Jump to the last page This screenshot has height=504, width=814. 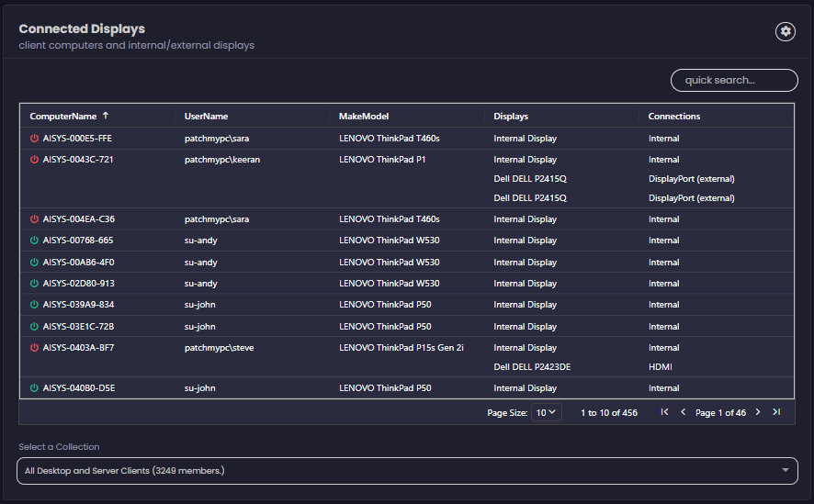776,412
